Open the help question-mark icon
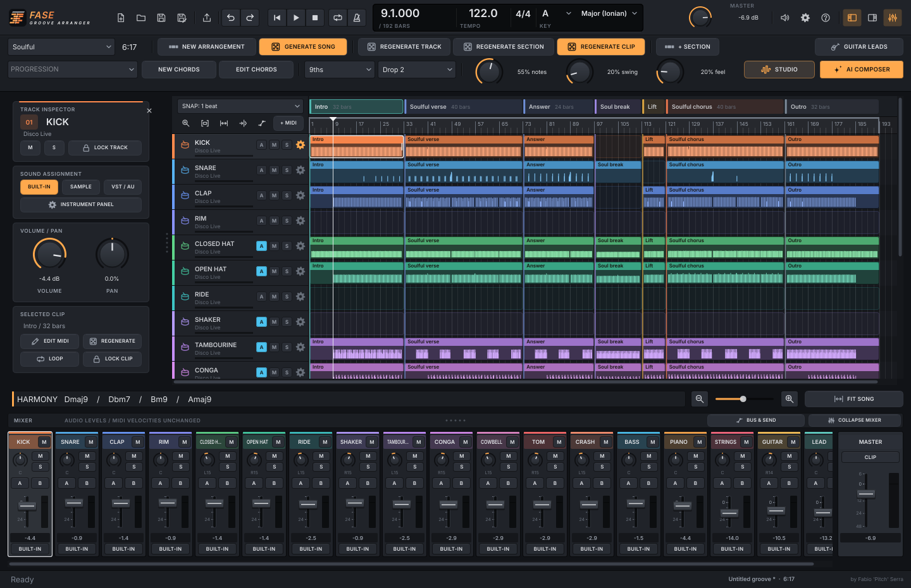This screenshot has width=911, height=588. [826, 18]
